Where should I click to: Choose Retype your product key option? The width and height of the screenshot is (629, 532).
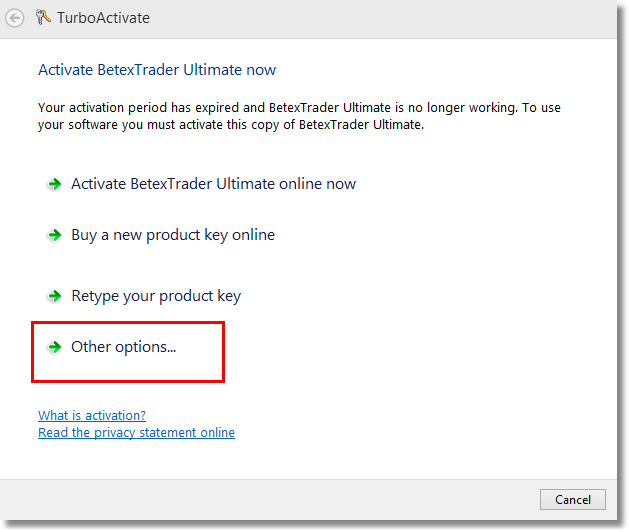pos(156,296)
